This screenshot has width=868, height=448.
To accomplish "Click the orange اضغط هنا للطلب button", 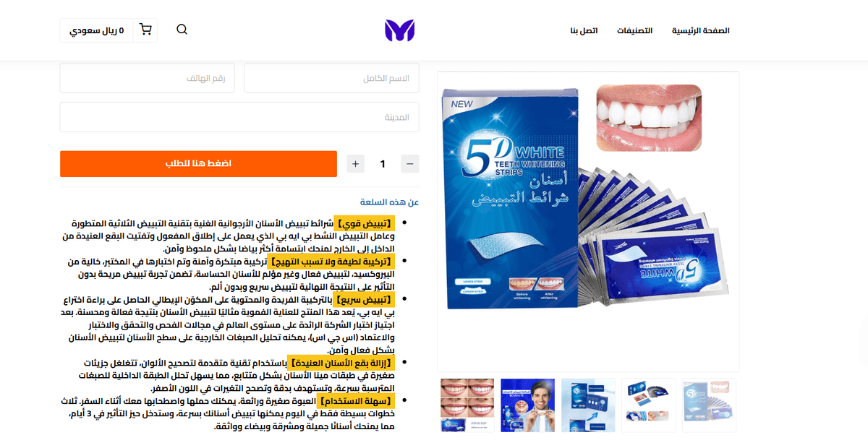I will 198,164.
